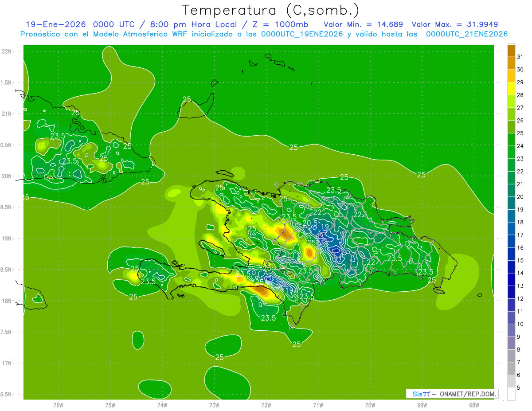This screenshot has height=411, width=532.
Task: Click the '21N' latitude axis label
Action: (x=7, y=114)
